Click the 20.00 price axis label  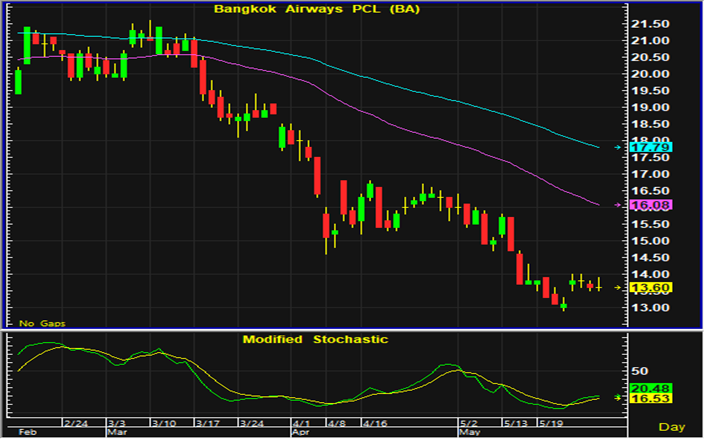650,74
